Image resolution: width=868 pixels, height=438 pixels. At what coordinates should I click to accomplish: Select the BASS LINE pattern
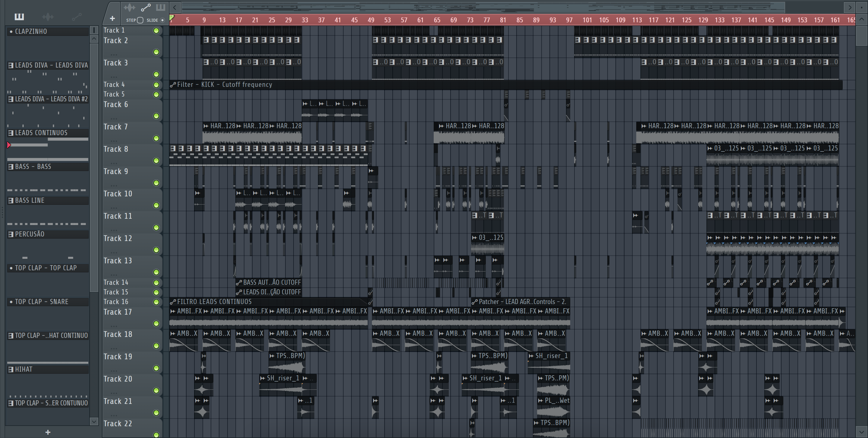48,200
